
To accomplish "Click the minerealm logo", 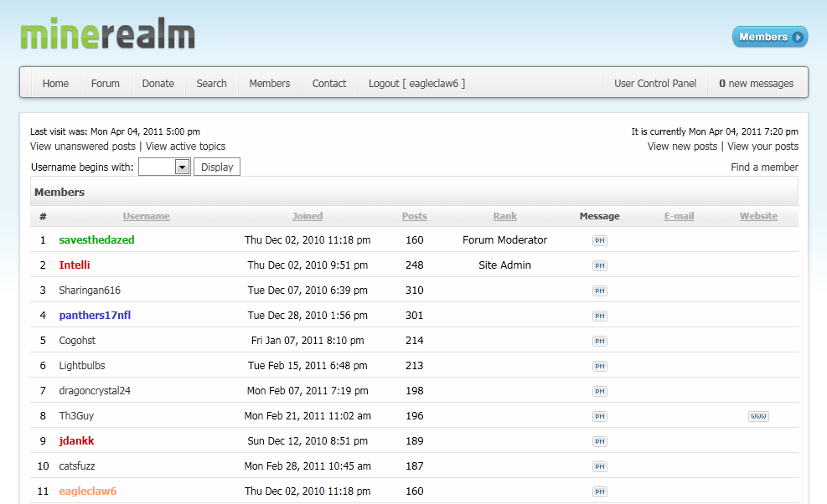I will click(107, 35).
